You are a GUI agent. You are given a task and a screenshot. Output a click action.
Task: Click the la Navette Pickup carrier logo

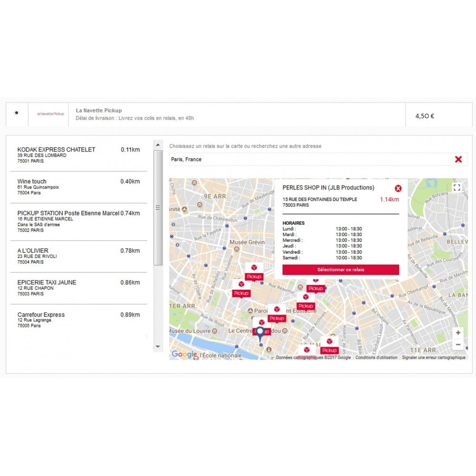coord(50,114)
